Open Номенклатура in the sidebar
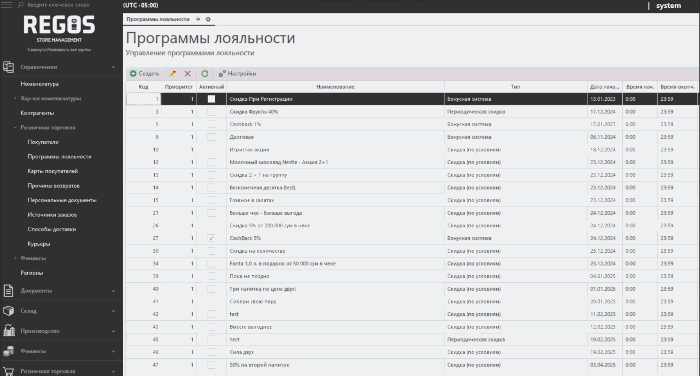This screenshot has height=376, width=700. click(x=39, y=84)
